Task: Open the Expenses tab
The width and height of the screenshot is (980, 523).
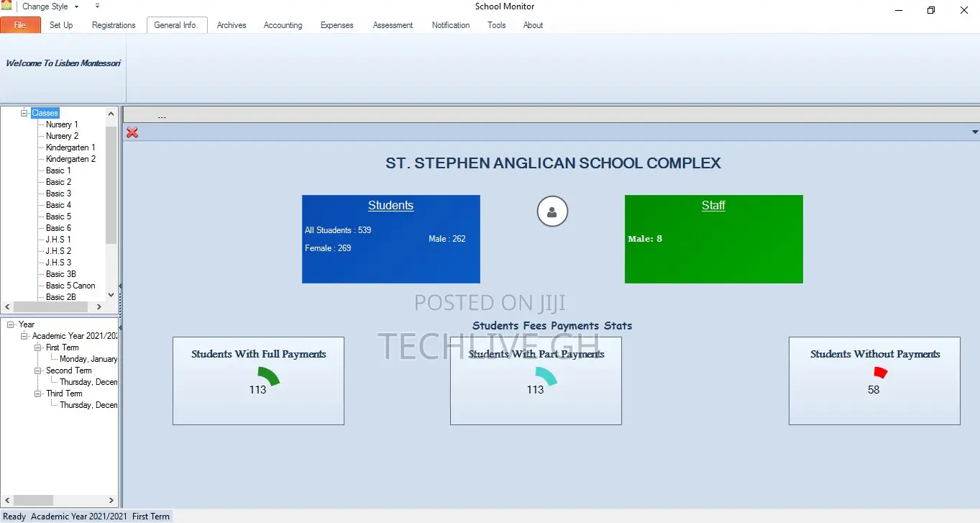Action: click(x=336, y=25)
